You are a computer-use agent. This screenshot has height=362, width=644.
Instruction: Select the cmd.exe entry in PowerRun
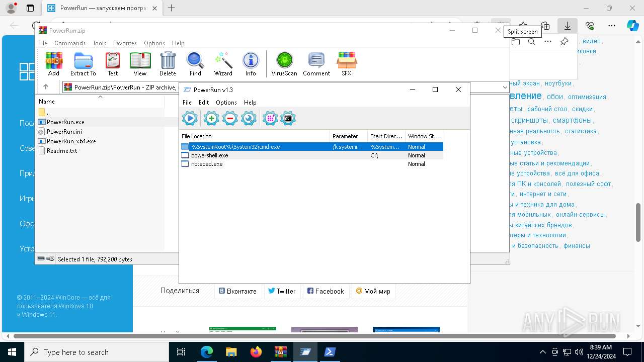click(311, 147)
